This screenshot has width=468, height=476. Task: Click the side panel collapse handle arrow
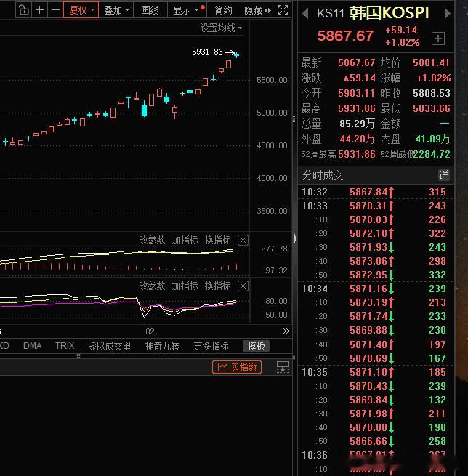point(294,238)
